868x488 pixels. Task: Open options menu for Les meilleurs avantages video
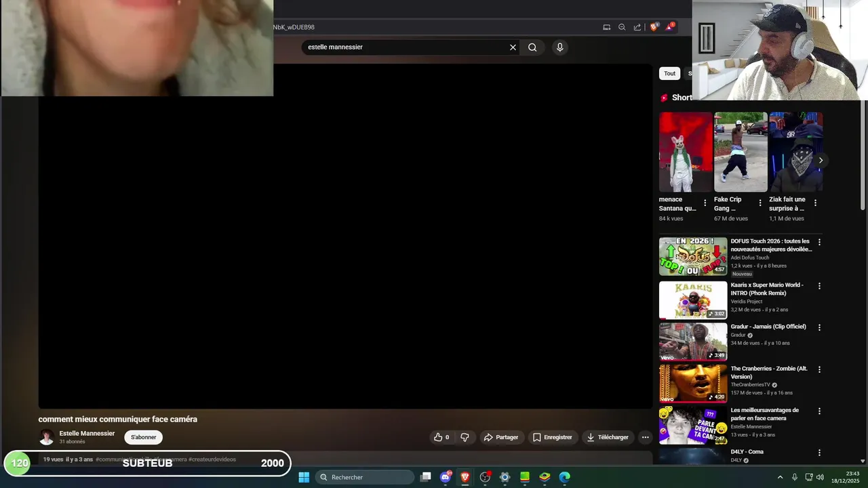(x=819, y=411)
